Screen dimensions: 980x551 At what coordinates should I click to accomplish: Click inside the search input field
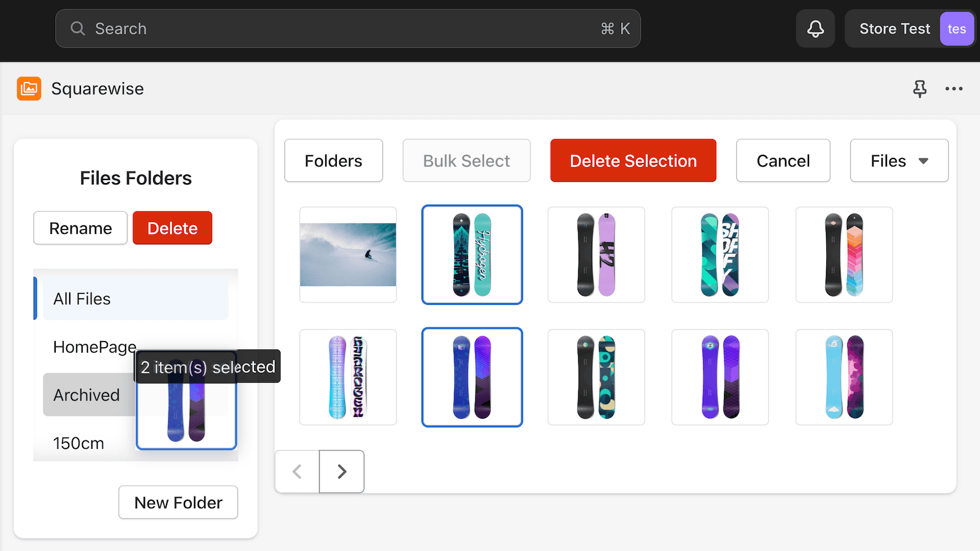pos(306,28)
